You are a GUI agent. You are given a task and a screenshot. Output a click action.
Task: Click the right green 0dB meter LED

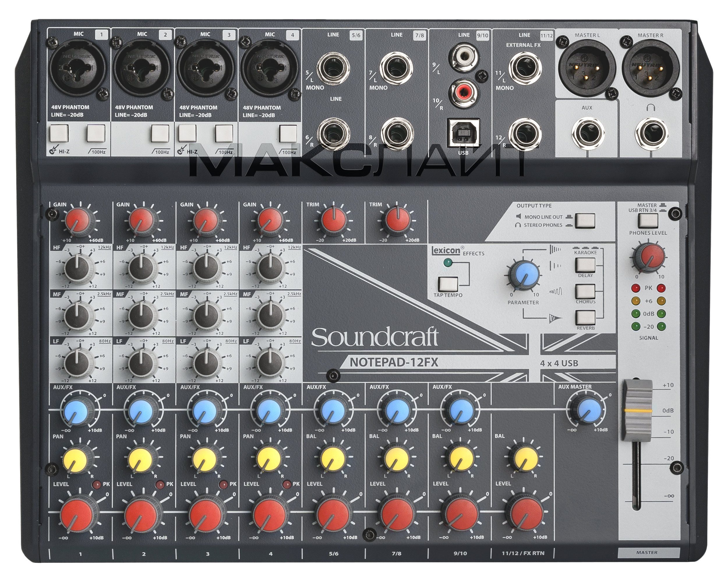[x=661, y=314]
